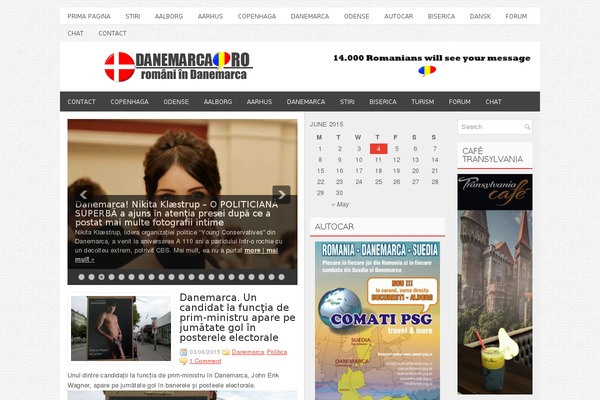Screen dimensions: 600x400
Task: Select STIRI in the dark navigation bar
Action: click(x=347, y=102)
